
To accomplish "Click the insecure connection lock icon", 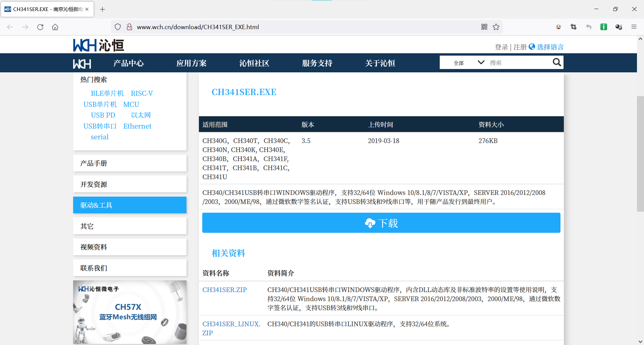I will point(129,27).
